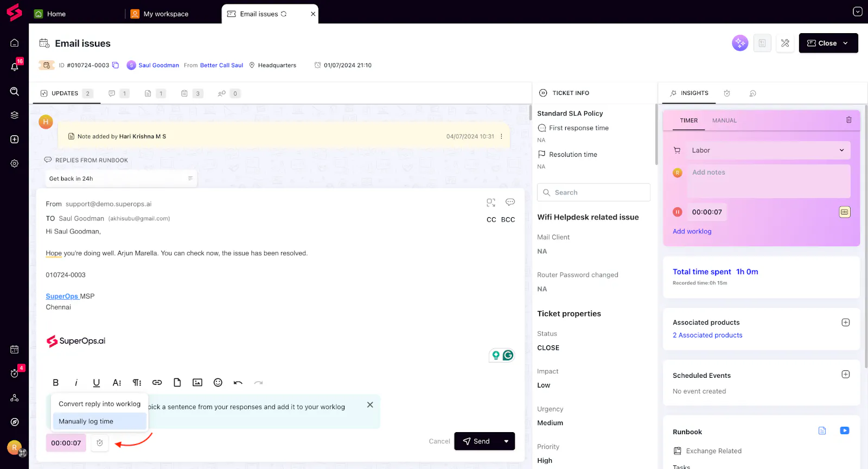Open the Close ticket dropdown
The width and height of the screenshot is (868, 469).
[828, 43]
